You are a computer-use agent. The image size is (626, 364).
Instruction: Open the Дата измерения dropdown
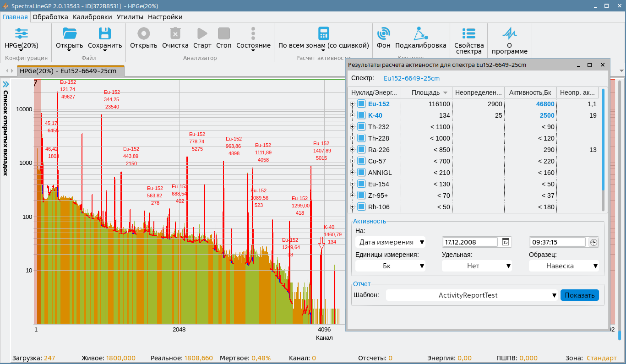coord(390,242)
